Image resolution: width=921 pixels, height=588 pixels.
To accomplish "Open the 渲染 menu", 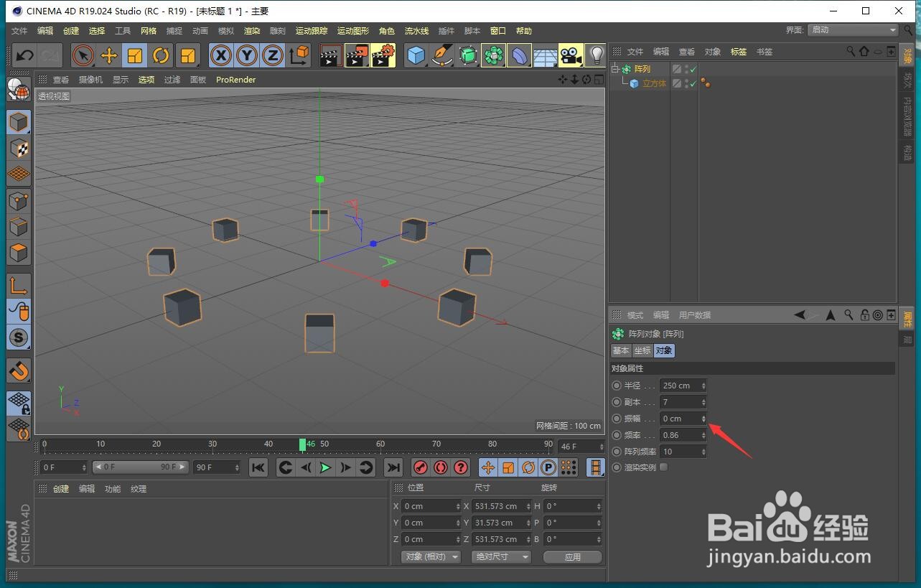I will click(251, 30).
